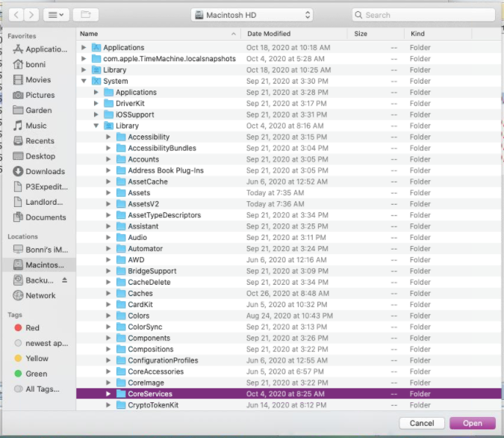Select the Green tag in sidebar
This screenshot has width=504, height=438.
pos(36,374)
